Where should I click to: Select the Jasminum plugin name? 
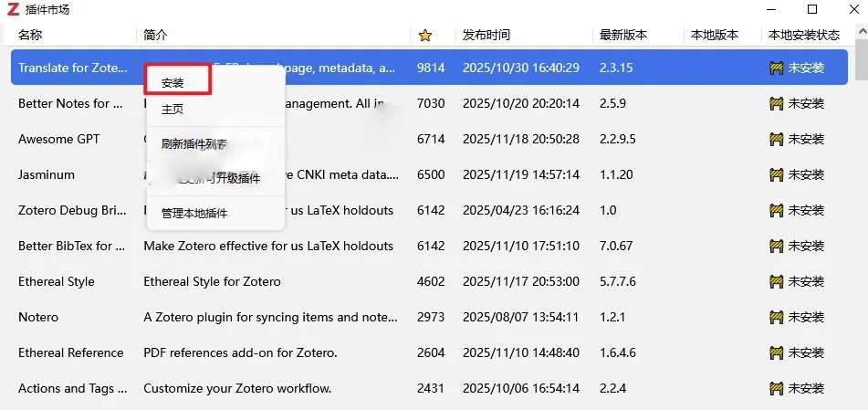(46, 174)
